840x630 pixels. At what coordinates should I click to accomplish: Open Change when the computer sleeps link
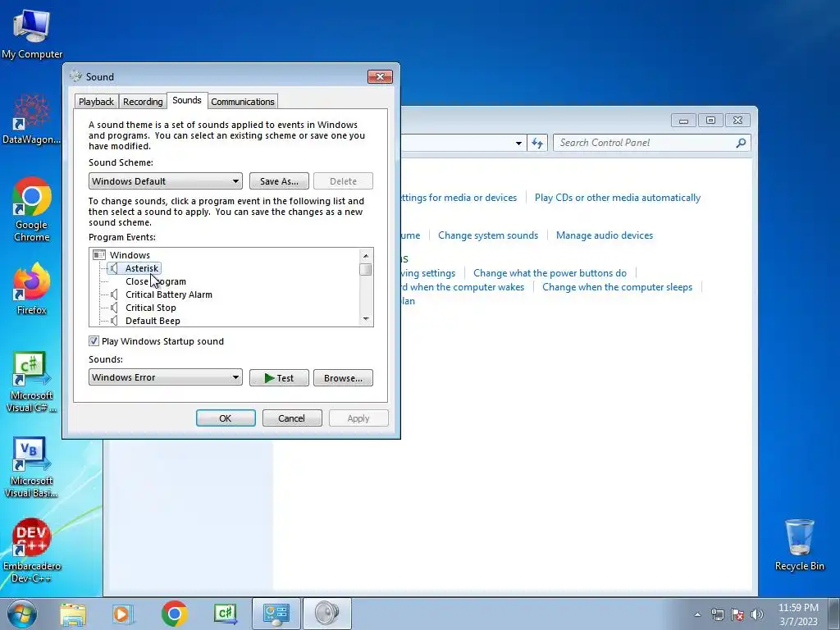coord(617,287)
